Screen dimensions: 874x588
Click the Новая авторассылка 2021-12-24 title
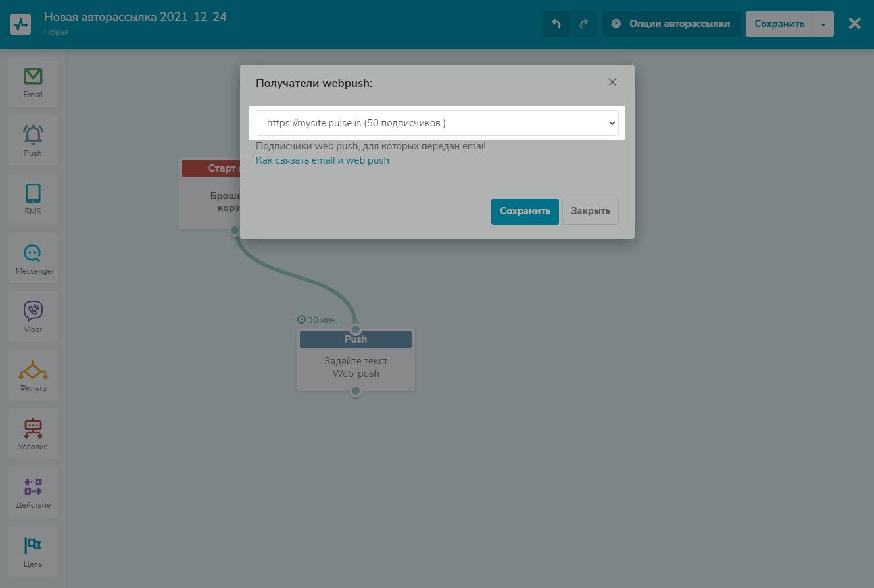pyautogui.click(x=135, y=17)
